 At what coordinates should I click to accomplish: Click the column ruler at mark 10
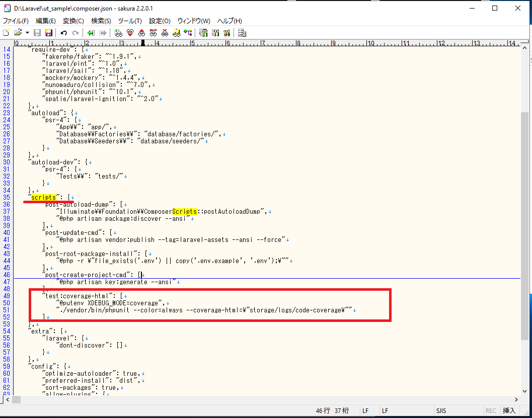[x=370, y=43]
